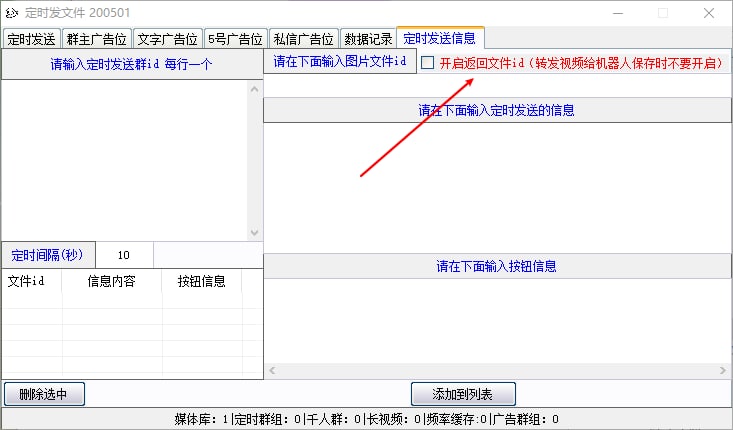Viewport: 733px width, 430px height.
Task: Click the group id list scroll-down arrow
Action: [x=254, y=232]
